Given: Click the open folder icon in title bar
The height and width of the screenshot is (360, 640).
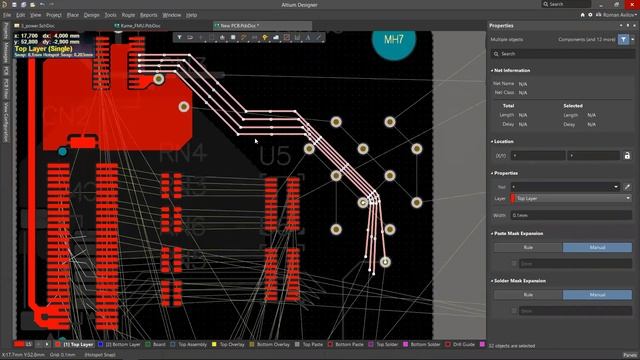Looking at the screenshot, I should pos(33,4).
